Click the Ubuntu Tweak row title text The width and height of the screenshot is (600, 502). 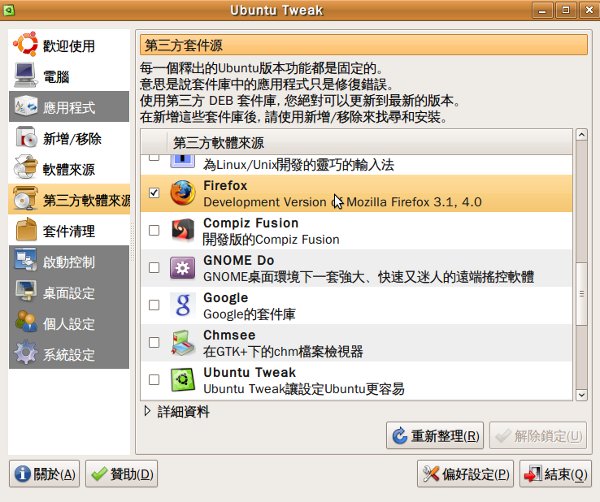coord(249,372)
